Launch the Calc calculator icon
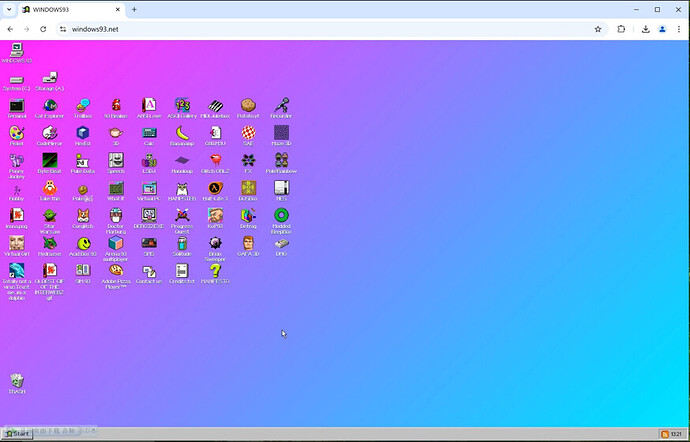The height and width of the screenshot is (442, 690). coord(149,133)
